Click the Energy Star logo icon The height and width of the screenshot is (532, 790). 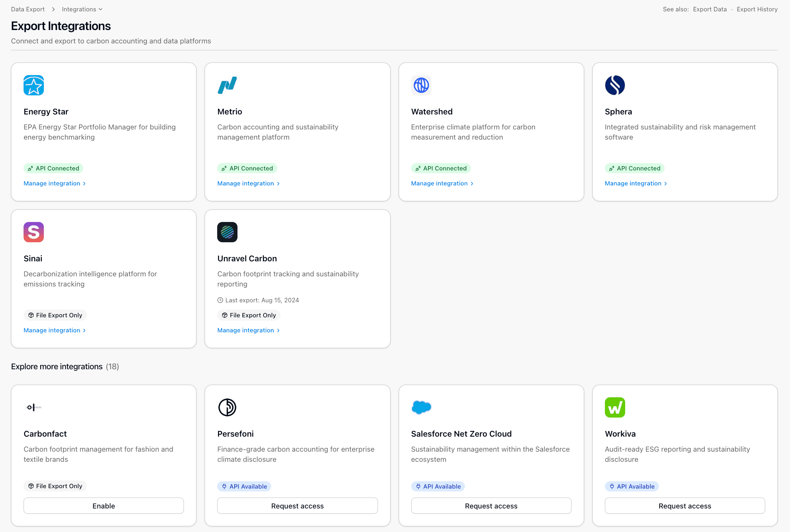(x=34, y=85)
